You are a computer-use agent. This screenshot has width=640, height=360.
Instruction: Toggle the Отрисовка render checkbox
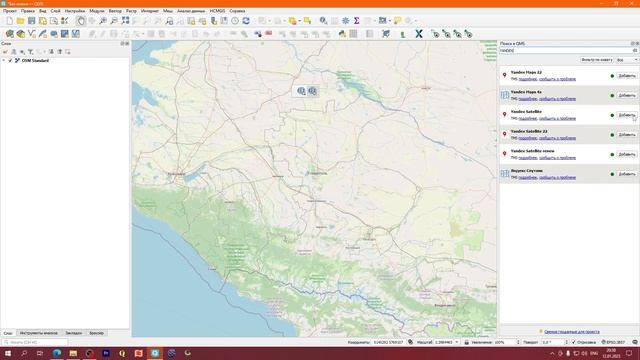click(x=574, y=342)
